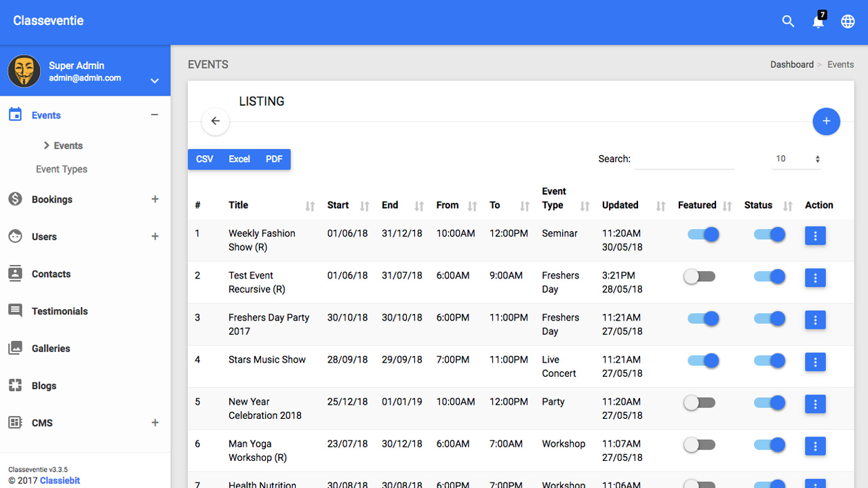Sort the table by Updated column

tap(634, 205)
